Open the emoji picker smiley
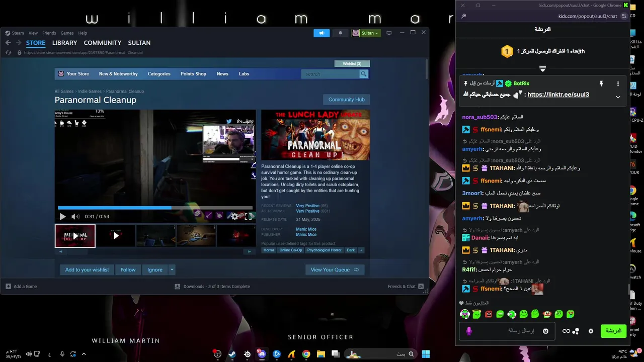 (545, 331)
